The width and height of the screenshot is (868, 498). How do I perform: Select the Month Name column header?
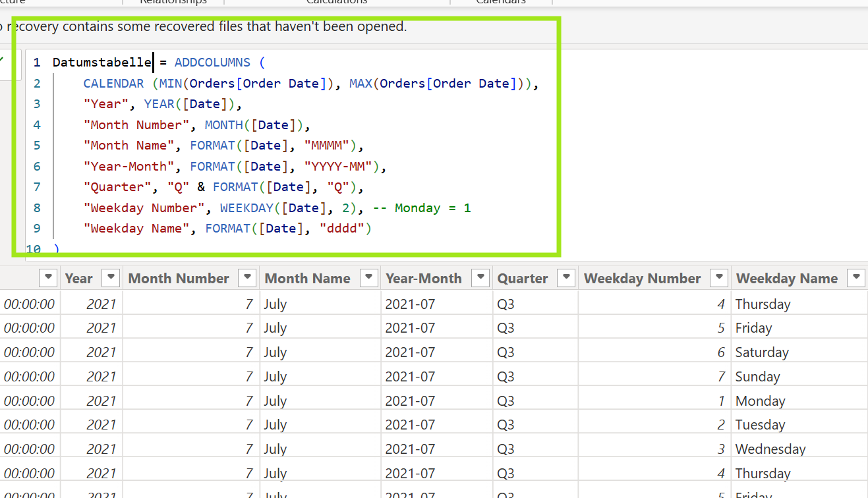pos(307,279)
